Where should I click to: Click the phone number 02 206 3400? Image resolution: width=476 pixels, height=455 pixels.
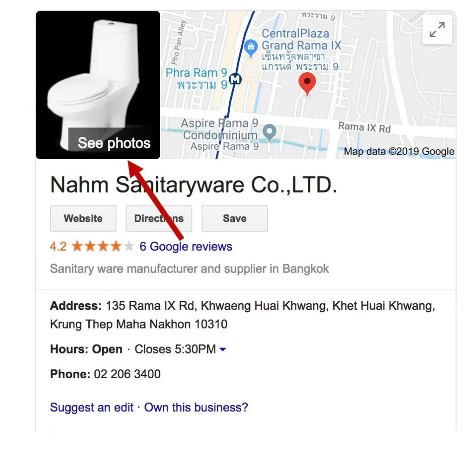(127, 374)
